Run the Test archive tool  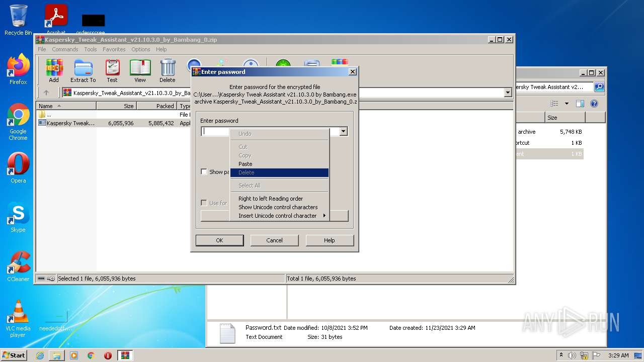(112, 70)
